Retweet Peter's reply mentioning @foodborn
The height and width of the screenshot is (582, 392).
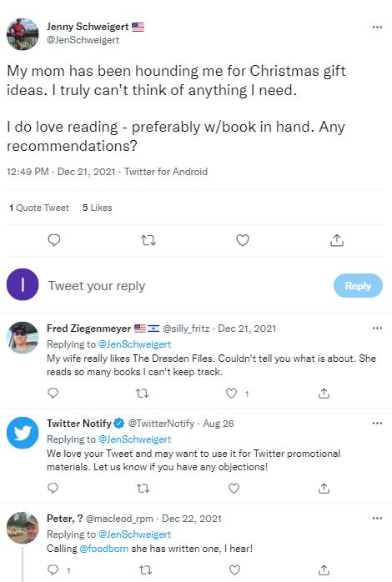[145, 569]
